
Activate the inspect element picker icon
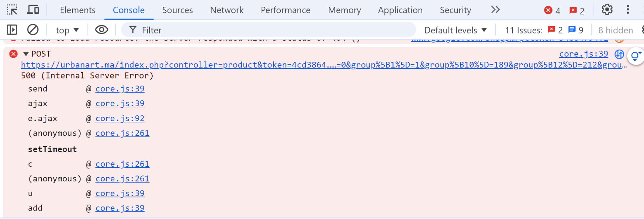coord(12,10)
